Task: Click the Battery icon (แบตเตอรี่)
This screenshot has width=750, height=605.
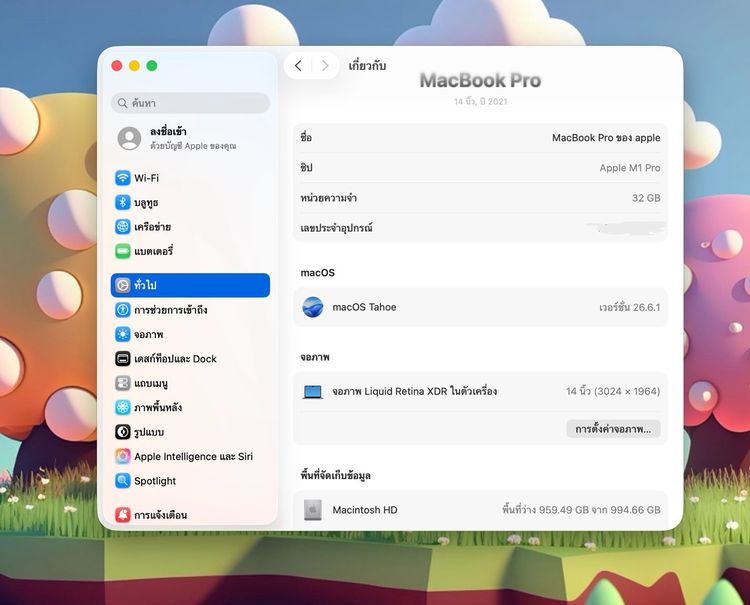Action: pyautogui.click(x=122, y=251)
